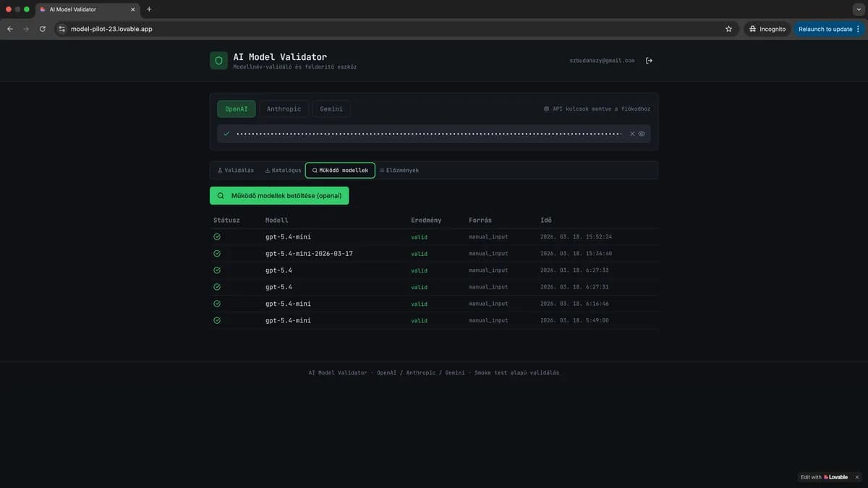Open site info icon in address bar
Image resolution: width=868 pixels, height=488 pixels.
[x=62, y=29]
